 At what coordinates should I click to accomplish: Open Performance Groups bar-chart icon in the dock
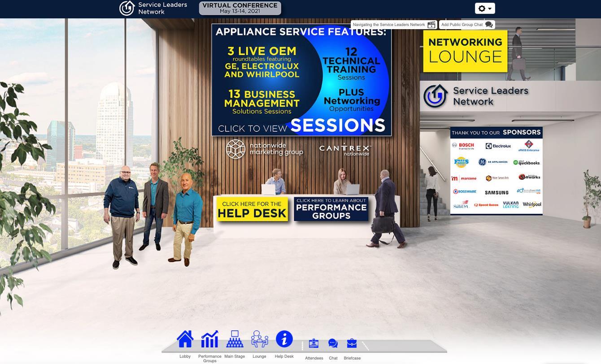tap(209, 339)
